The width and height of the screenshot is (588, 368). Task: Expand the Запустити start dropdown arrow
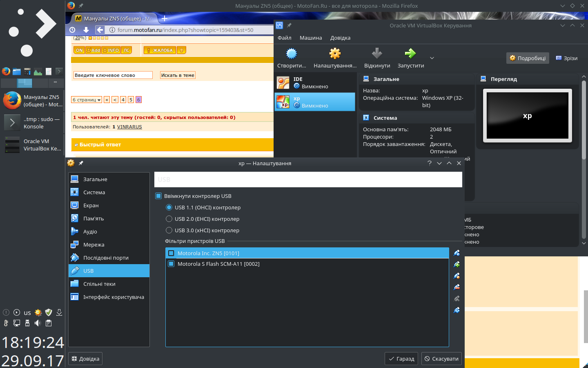432,58
